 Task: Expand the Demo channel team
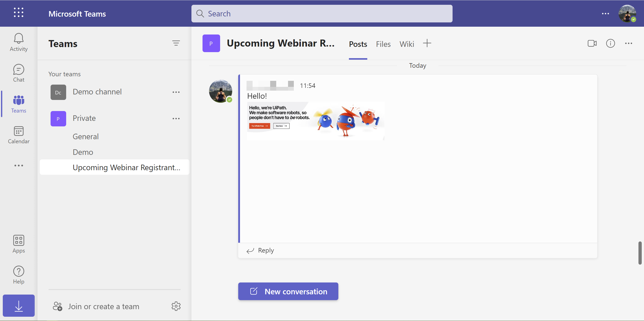[x=97, y=92]
